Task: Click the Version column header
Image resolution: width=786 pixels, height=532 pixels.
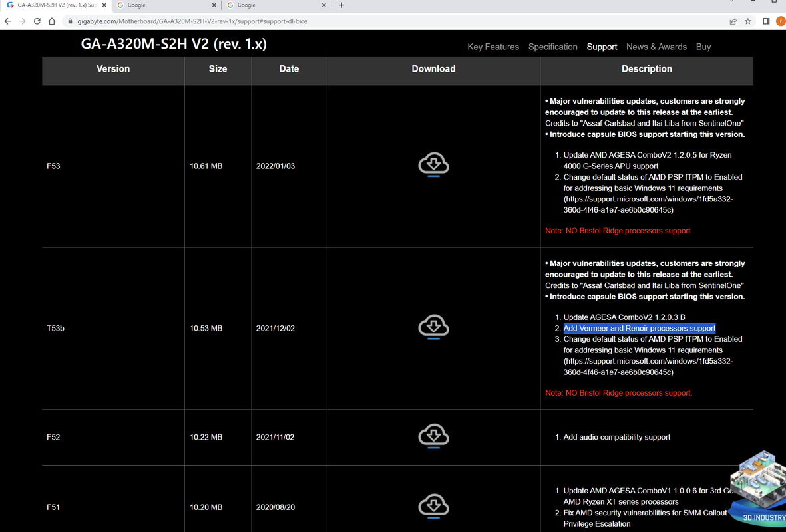Action: click(x=112, y=69)
